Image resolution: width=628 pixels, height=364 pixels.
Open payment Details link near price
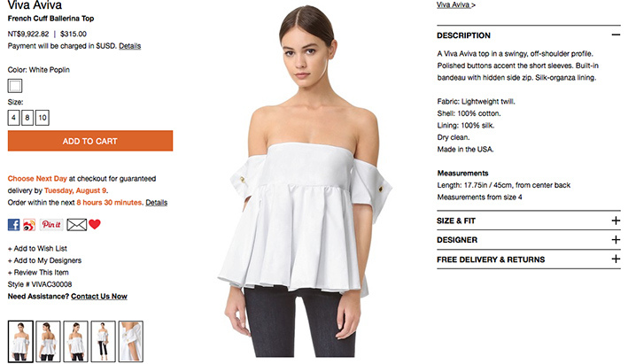pyautogui.click(x=130, y=46)
